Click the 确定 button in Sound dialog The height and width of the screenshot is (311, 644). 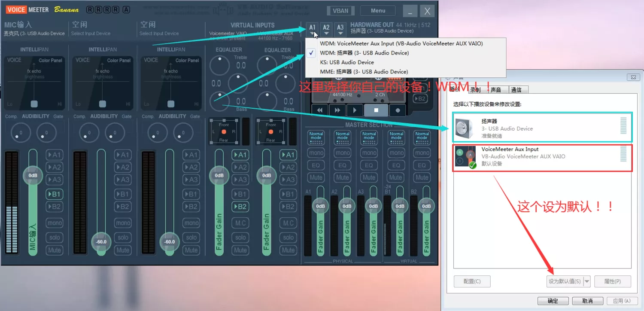[553, 301]
